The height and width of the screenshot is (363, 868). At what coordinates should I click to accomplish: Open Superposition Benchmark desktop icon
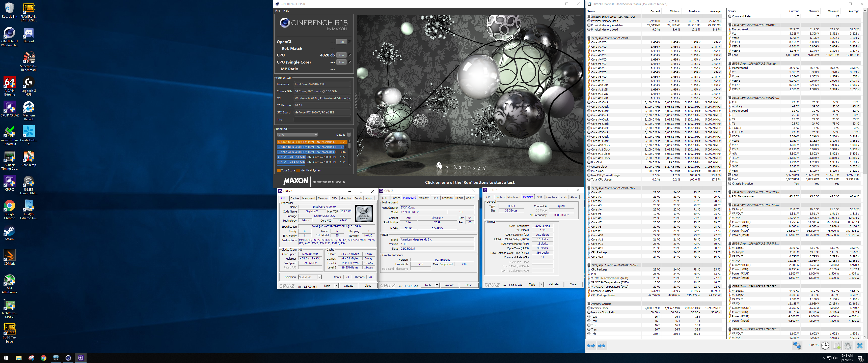[29, 61]
